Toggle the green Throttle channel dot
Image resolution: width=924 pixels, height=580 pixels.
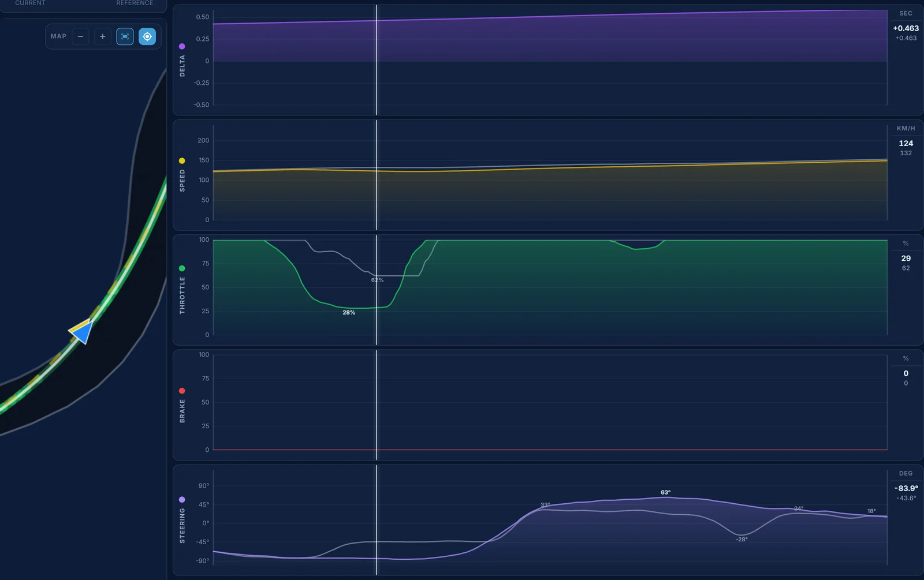coord(182,268)
